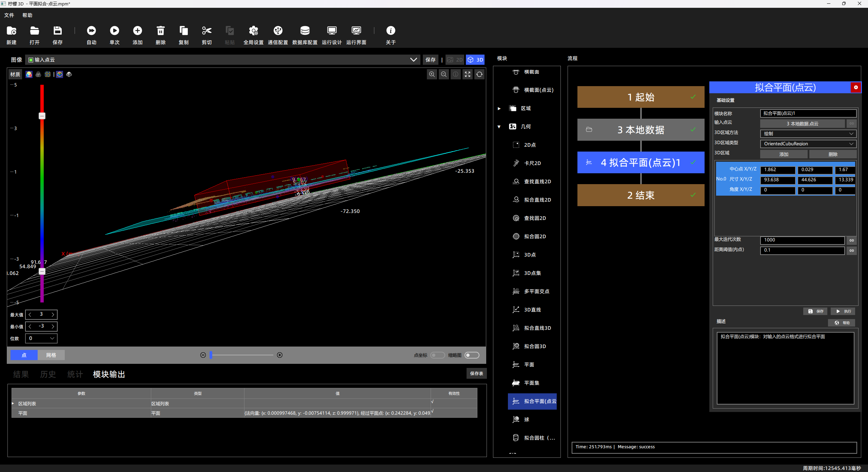Click the fullscreen expand viewer icon

tap(468, 74)
